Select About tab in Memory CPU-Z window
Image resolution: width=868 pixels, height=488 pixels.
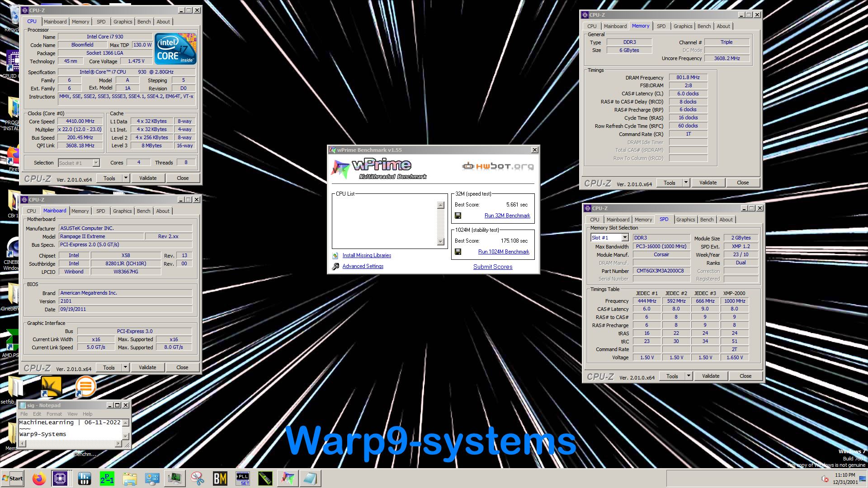pos(723,26)
